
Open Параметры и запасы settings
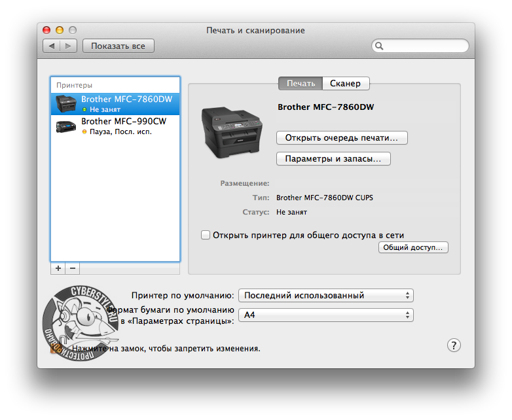333,158
